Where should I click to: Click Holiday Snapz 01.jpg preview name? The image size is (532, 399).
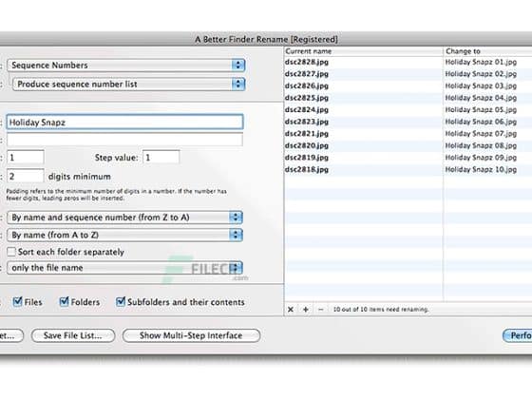481,62
